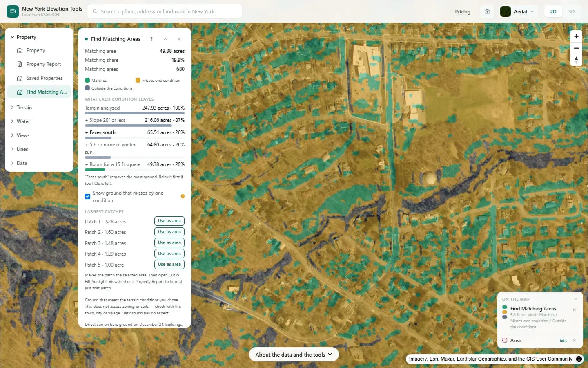Use Patch 1 as area
The image size is (588, 368).
coord(169,221)
